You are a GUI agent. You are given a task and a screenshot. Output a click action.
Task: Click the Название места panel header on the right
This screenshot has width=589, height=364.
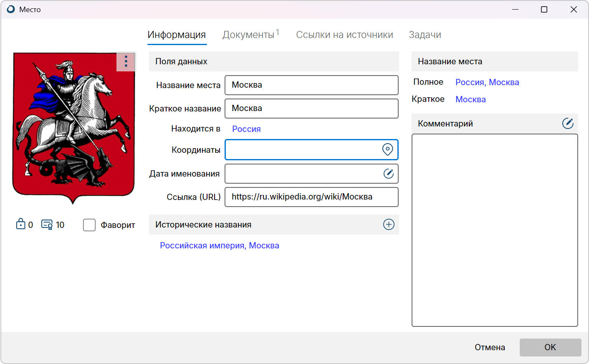click(495, 61)
